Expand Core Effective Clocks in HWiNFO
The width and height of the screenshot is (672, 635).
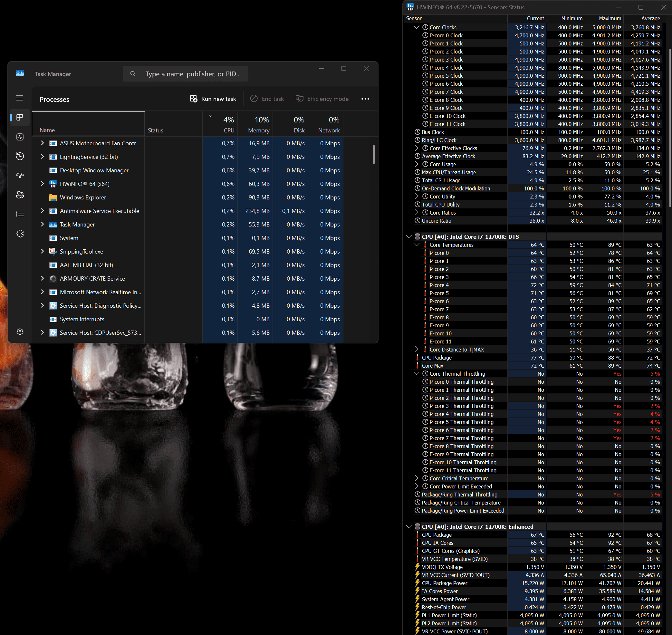coord(417,148)
